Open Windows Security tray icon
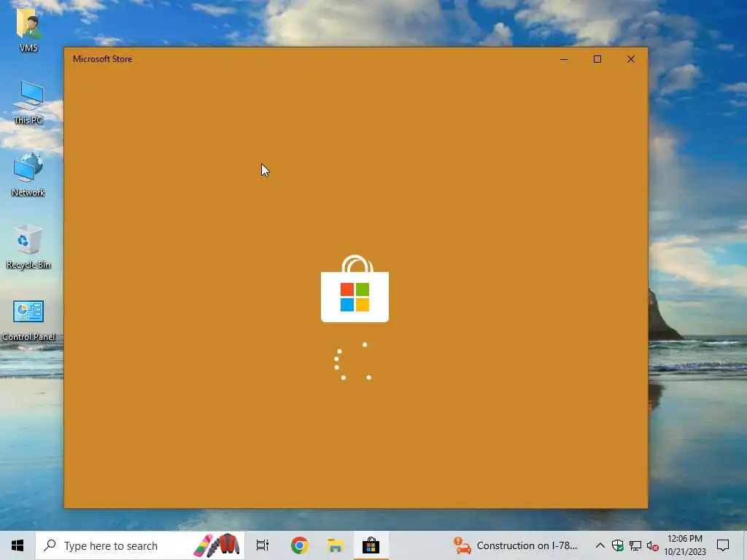The height and width of the screenshot is (560, 747). [617, 545]
